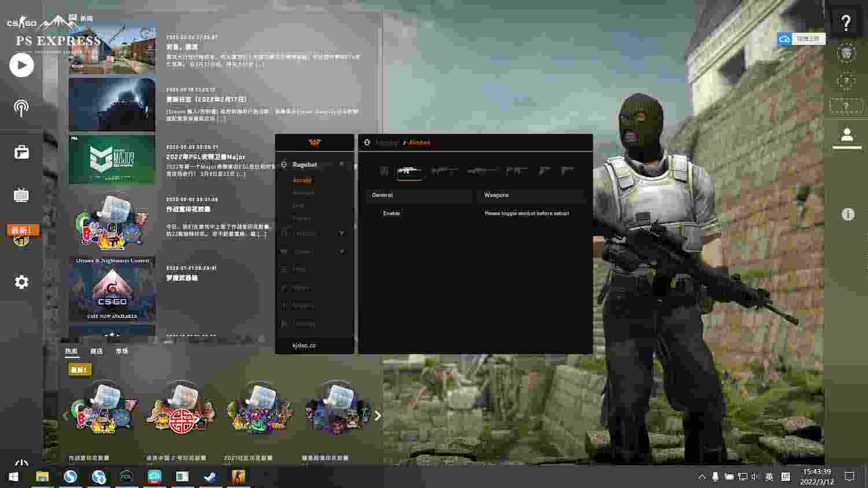Select the last pistol weapon icon
The height and width of the screenshot is (488, 868).
tap(567, 171)
